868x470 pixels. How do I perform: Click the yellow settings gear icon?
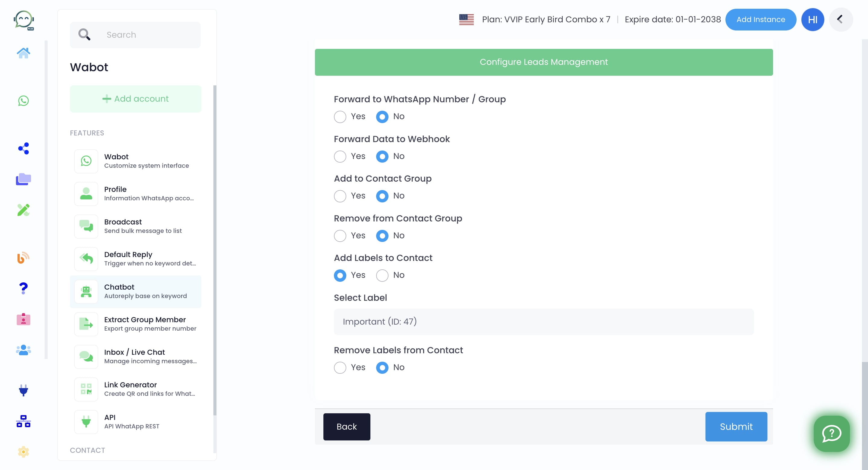pos(23,452)
